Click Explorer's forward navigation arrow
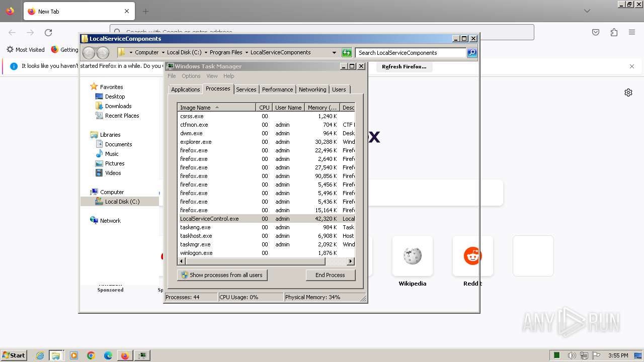The width and height of the screenshot is (644, 362). click(103, 52)
